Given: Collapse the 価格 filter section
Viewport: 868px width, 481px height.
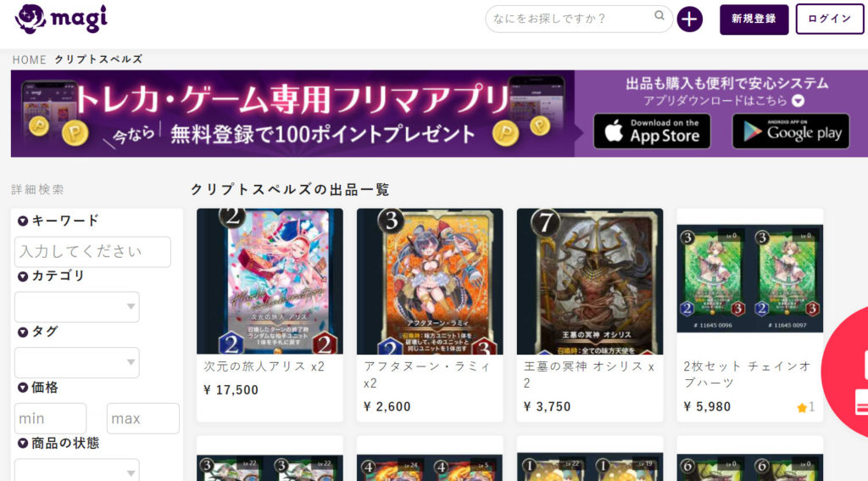Looking at the screenshot, I should point(23,388).
